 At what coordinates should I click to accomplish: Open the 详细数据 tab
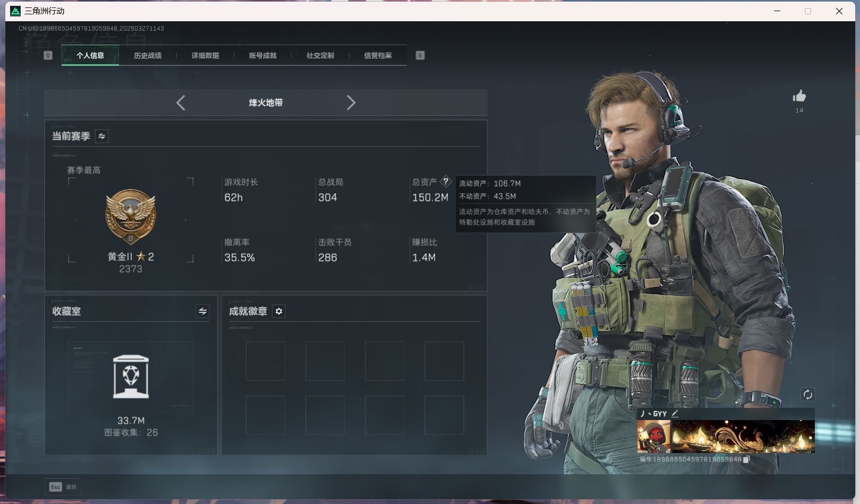(x=205, y=55)
